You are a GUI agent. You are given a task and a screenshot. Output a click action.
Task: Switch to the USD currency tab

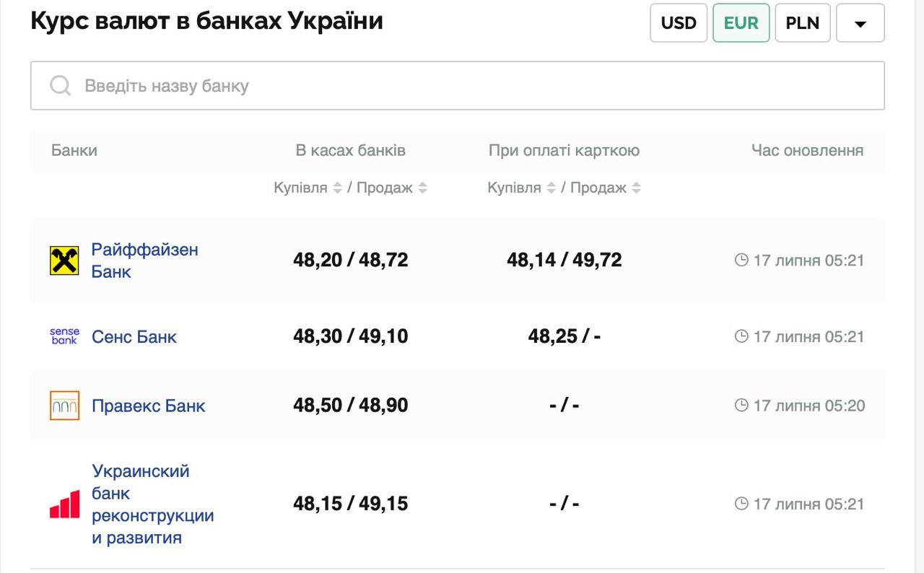pyautogui.click(x=679, y=23)
